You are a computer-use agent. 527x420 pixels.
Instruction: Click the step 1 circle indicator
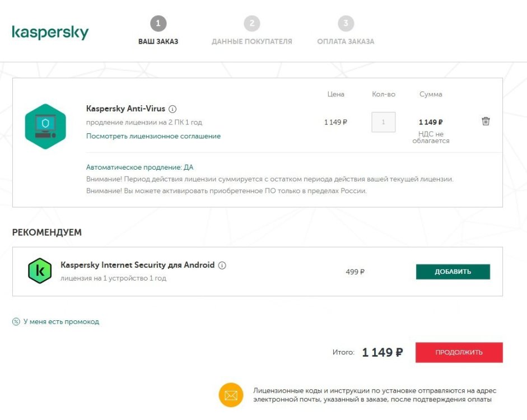pyautogui.click(x=158, y=23)
